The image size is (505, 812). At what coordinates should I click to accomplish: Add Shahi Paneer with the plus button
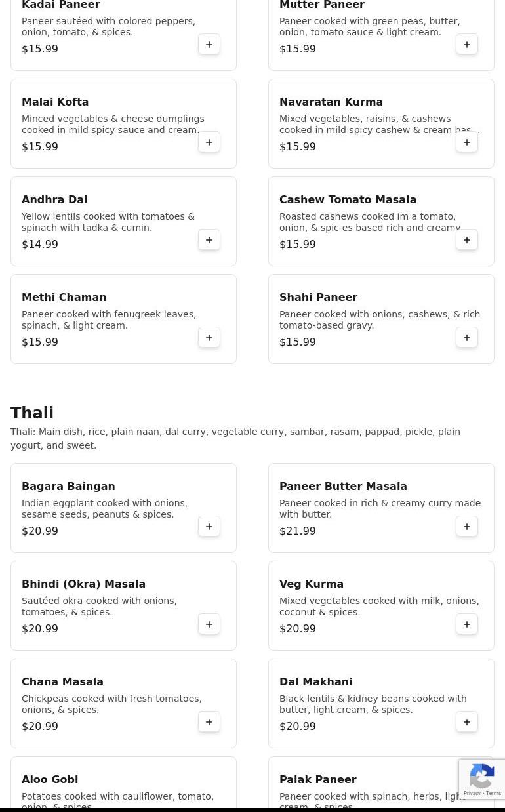467,338
